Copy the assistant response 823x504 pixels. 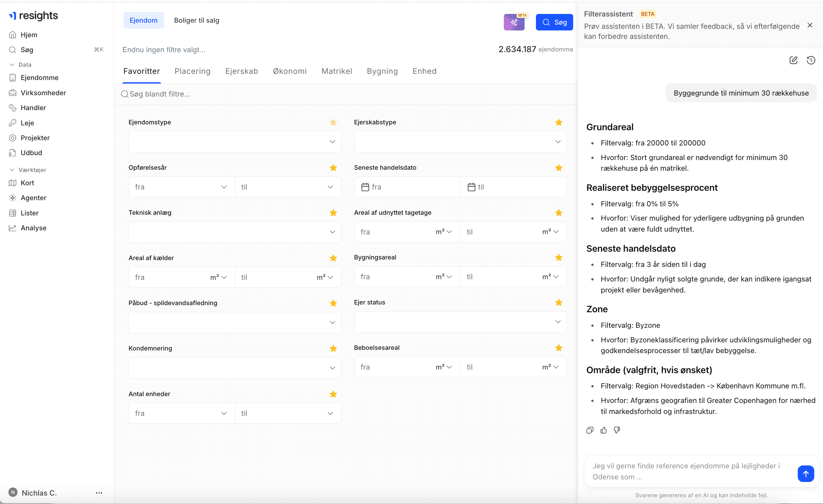[590, 430]
